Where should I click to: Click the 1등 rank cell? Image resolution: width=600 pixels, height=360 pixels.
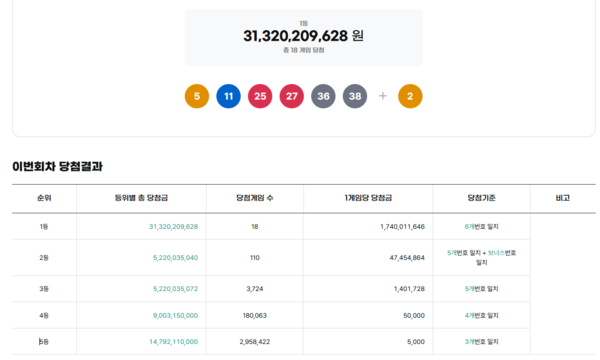(x=44, y=226)
